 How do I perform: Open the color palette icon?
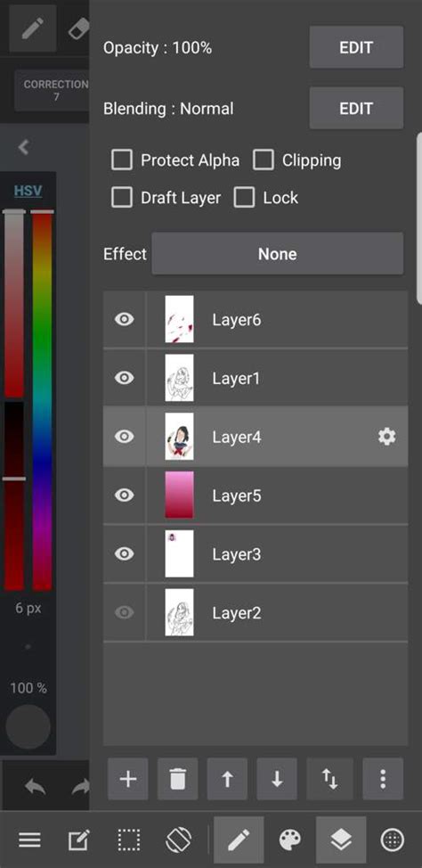point(290,840)
